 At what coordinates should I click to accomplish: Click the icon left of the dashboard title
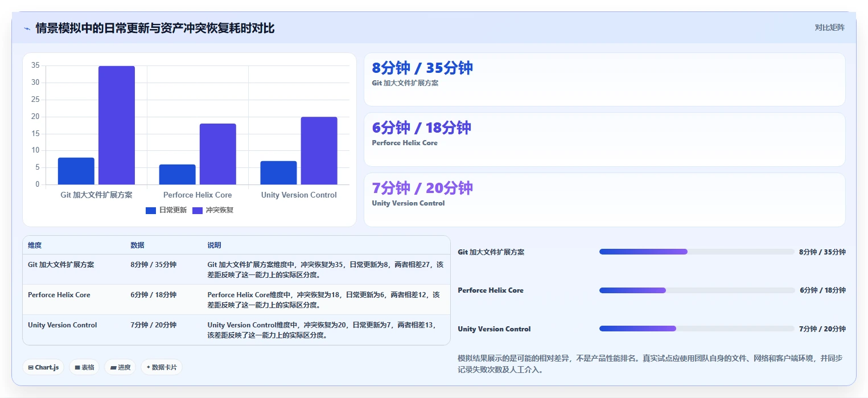click(x=27, y=28)
